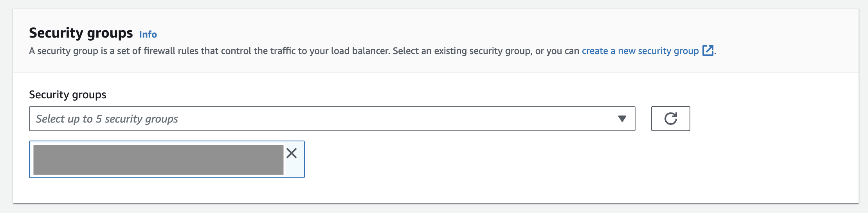Remove the selected security group with X
The height and width of the screenshot is (213, 868).
tap(292, 153)
